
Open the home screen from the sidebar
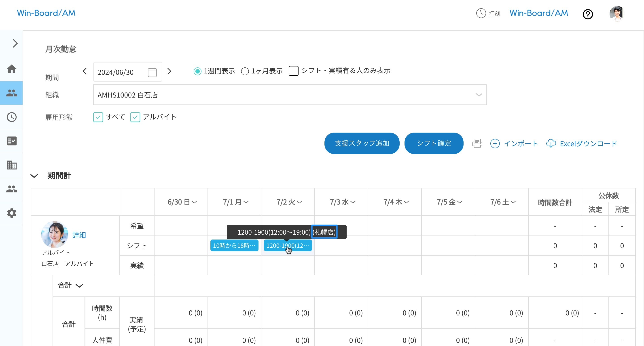[11, 69]
